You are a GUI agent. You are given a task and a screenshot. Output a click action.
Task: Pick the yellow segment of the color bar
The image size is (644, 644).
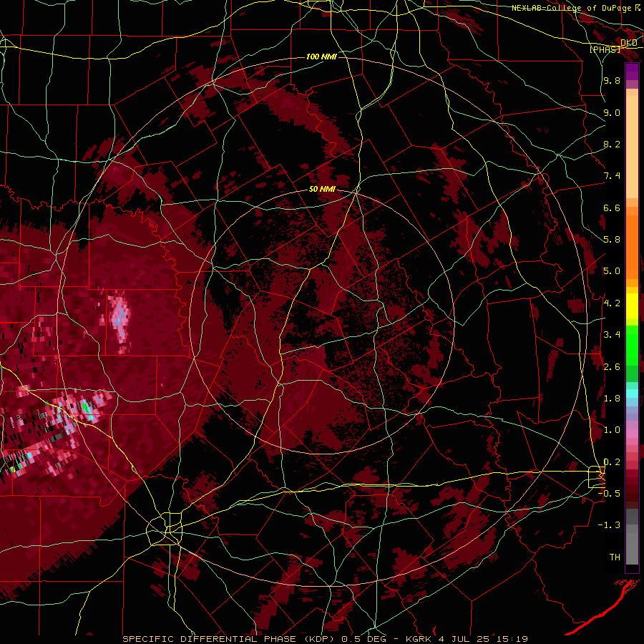click(x=632, y=306)
